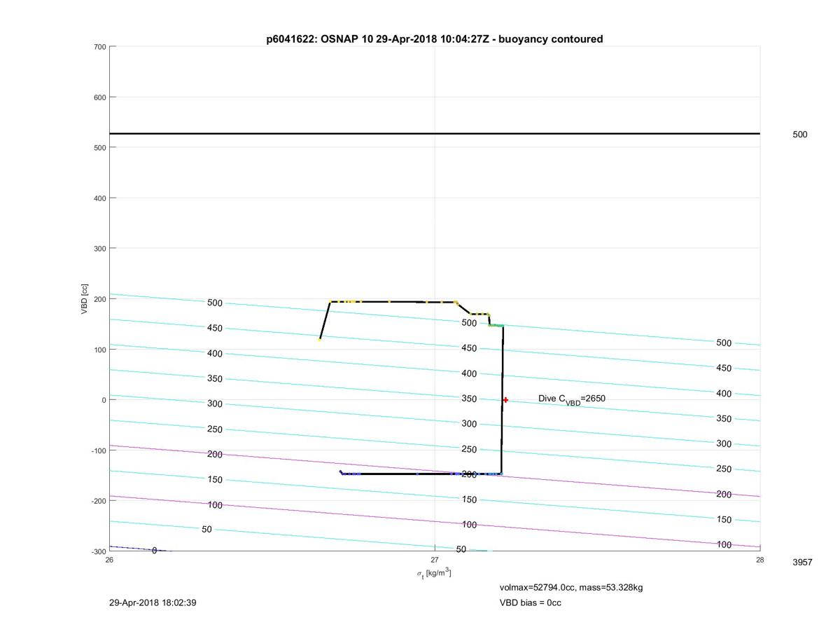Click the contour label '0' on the dark blue line

click(x=155, y=551)
